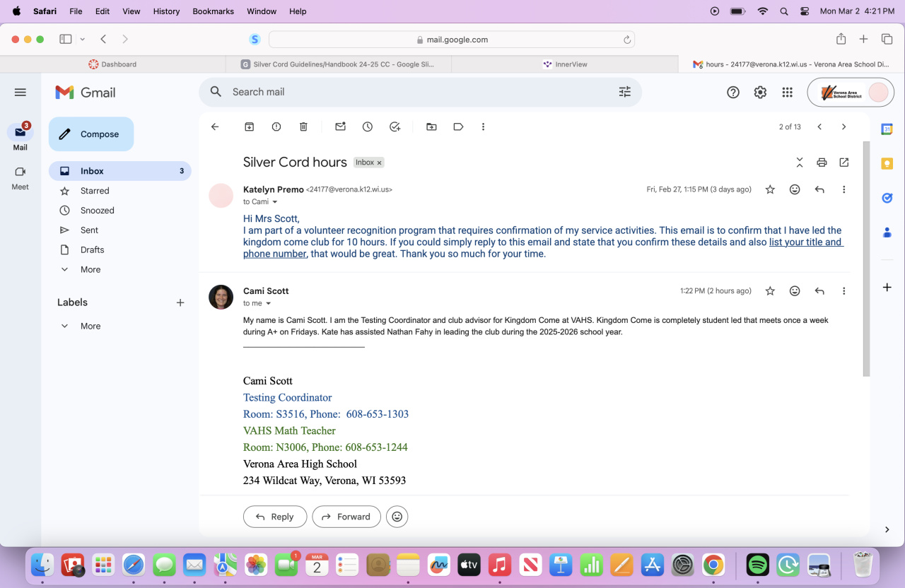Open the History menu in menu bar

coord(166,11)
